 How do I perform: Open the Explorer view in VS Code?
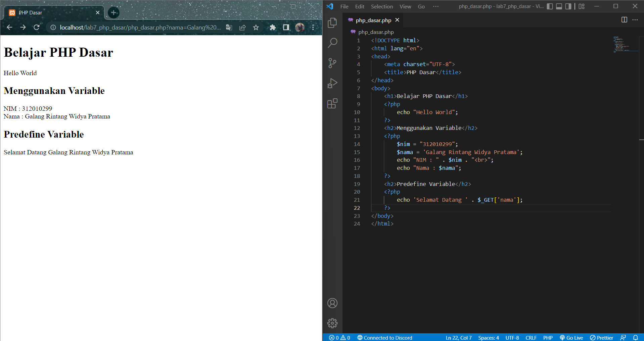click(x=332, y=22)
